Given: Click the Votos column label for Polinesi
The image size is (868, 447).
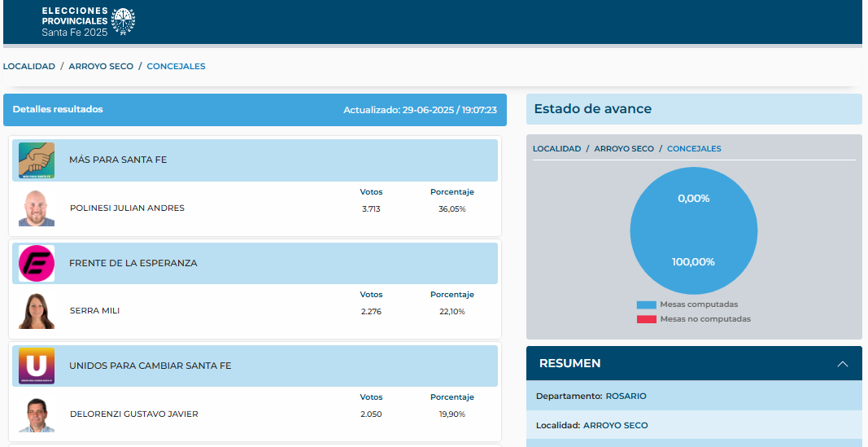Looking at the screenshot, I should [371, 192].
